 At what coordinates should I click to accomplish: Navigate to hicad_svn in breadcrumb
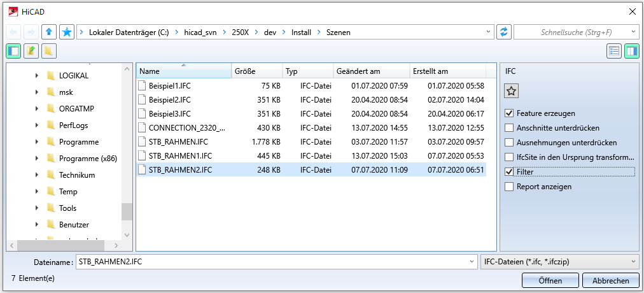[201, 32]
